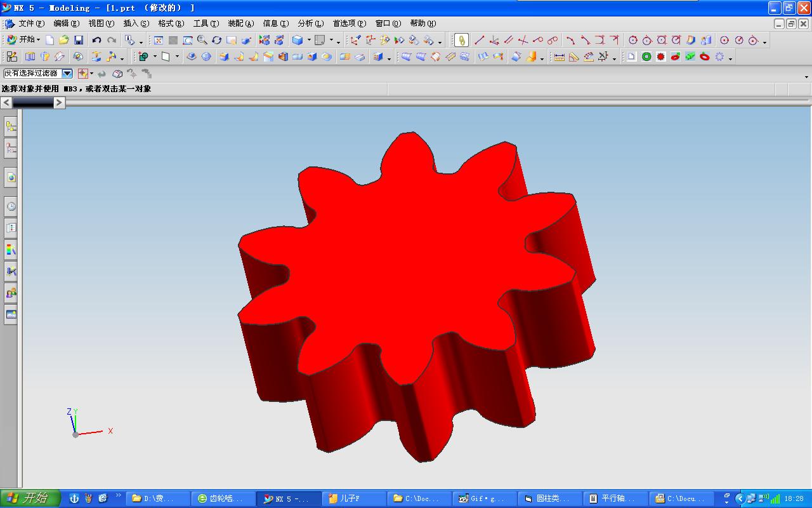The width and height of the screenshot is (812, 508).
Task: Expand the view orientation dropdown arrow
Action: (x=331, y=40)
